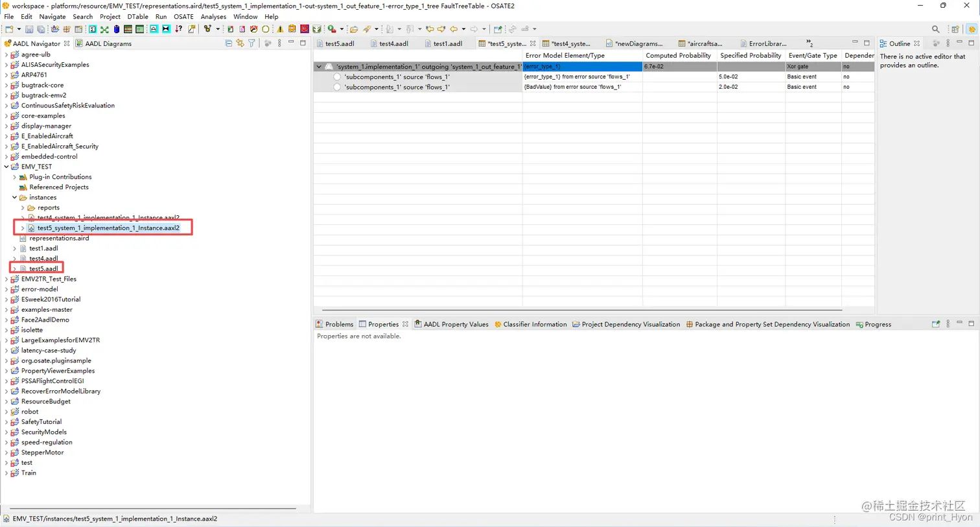Pin the Properties view icon
The height and width of the screenshot is (527, 980).
tap(935, 324)
